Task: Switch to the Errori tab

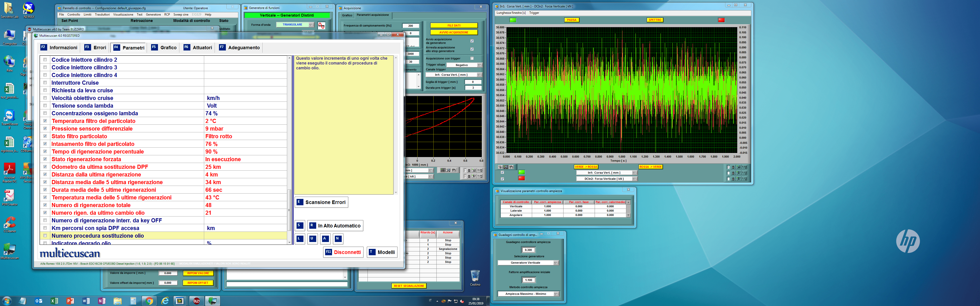Action: pos(95,47)
